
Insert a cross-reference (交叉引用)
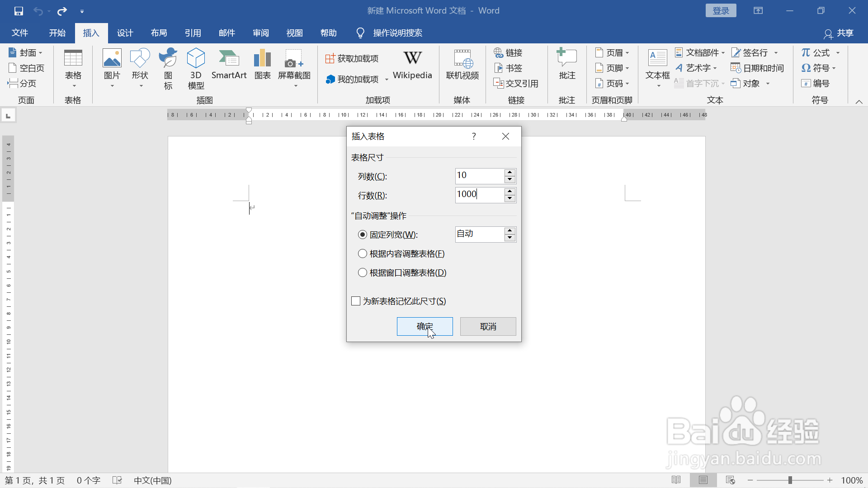[517, 83]
